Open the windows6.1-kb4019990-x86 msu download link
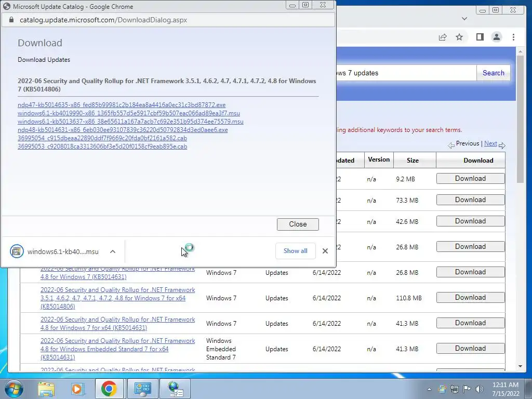 129,113
